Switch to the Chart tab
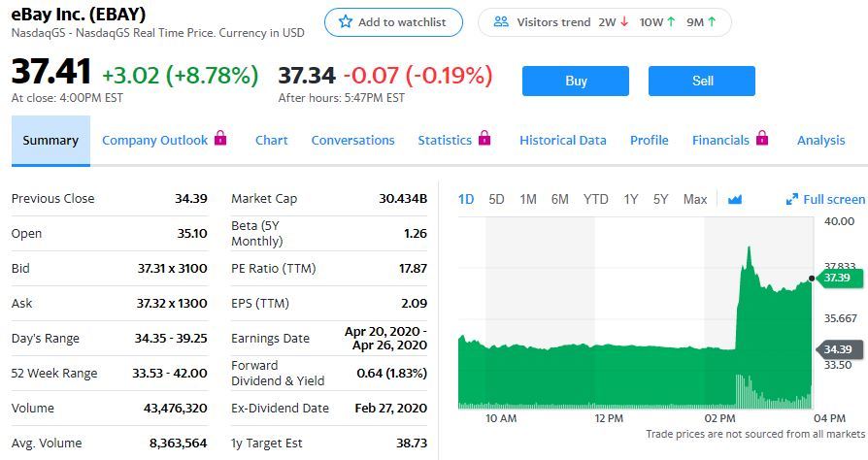The image size is (868, 460). tap(271, 141)
